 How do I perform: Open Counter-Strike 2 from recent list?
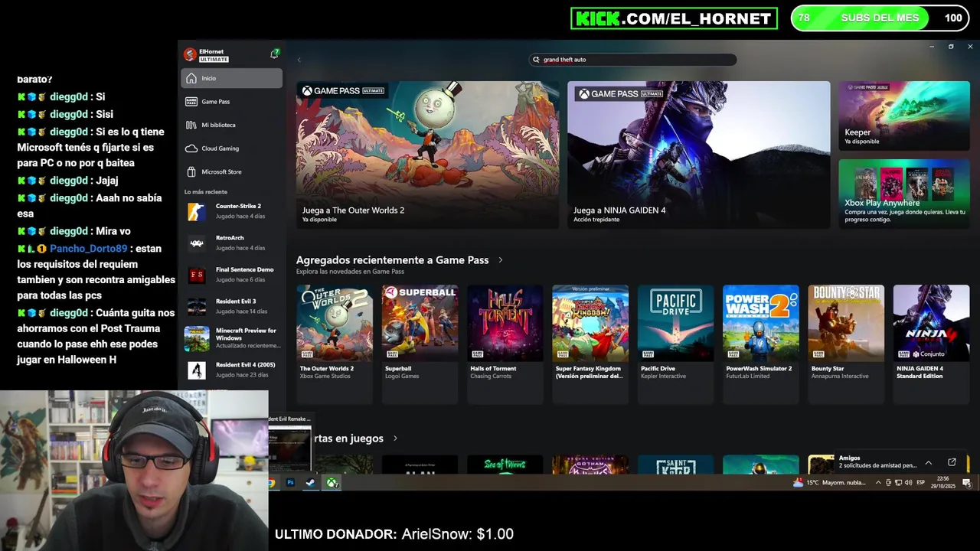coord(232,211)
